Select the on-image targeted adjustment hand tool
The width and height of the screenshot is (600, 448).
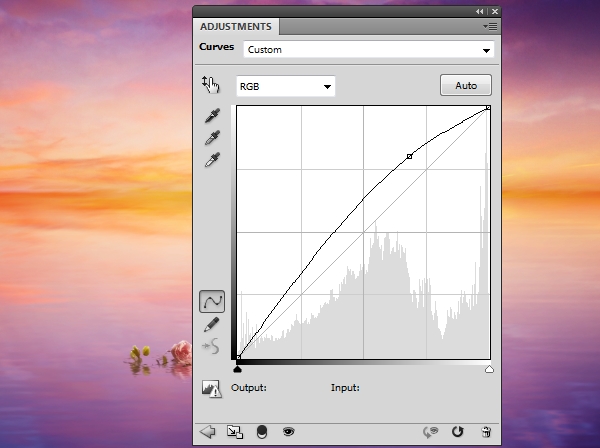pos(211,85)
